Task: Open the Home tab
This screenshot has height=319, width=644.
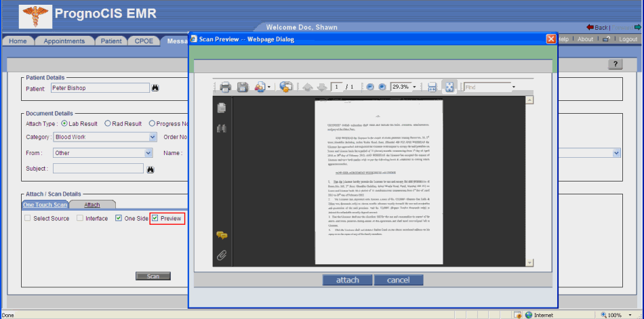Action: [x=18, y=41]
